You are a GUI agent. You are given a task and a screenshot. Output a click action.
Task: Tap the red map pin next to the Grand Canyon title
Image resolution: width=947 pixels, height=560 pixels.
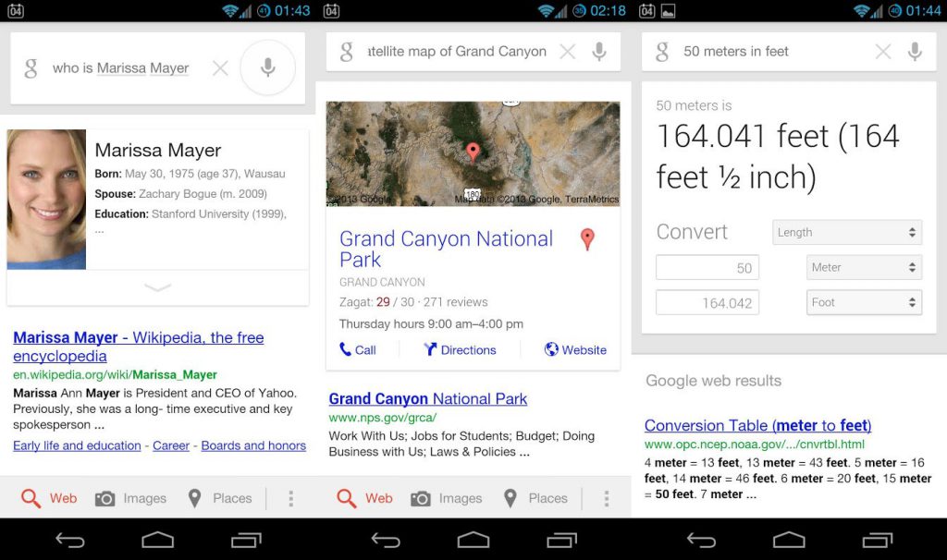click(x=586, y=240)
